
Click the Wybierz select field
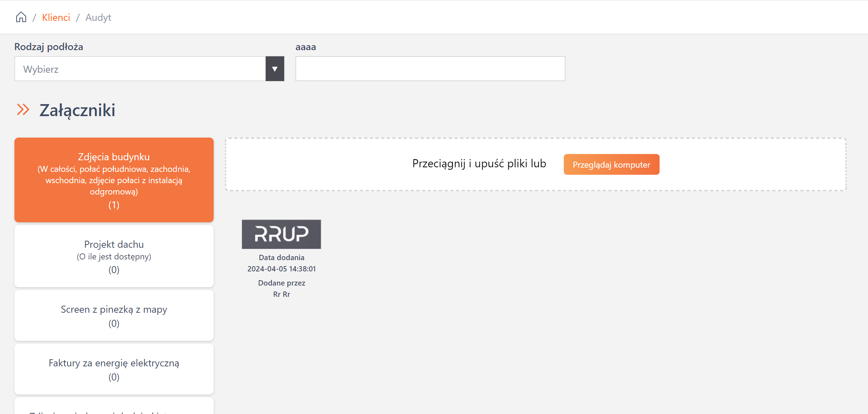pyautogui.click(x=140, y=69)
